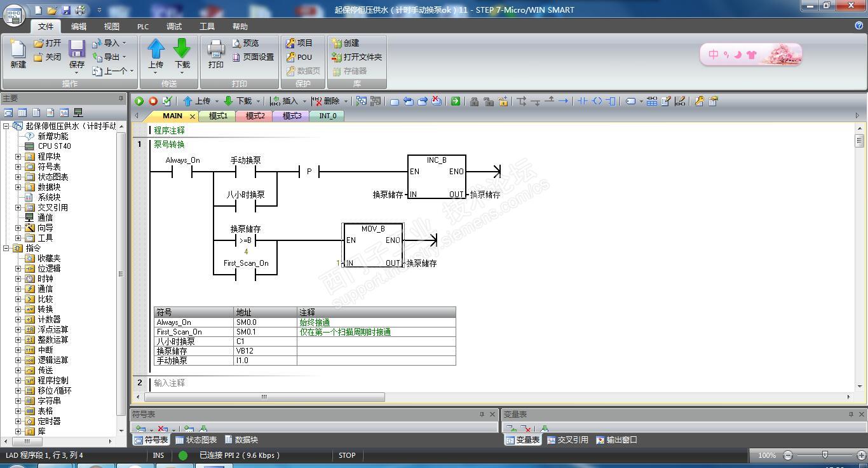
Task: Click the 打开文件夹 button in library group
Action: [356, 57]
